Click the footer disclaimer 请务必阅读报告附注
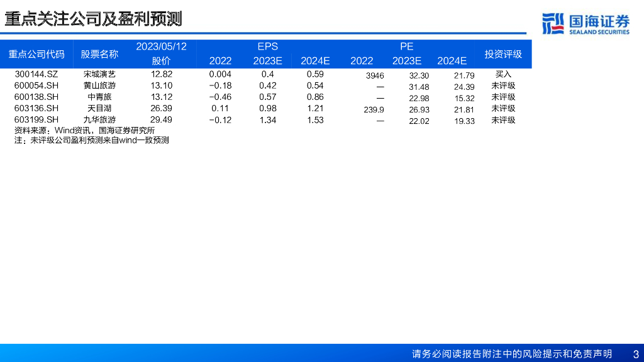The image size is (644, 362). tap(512, 354)
